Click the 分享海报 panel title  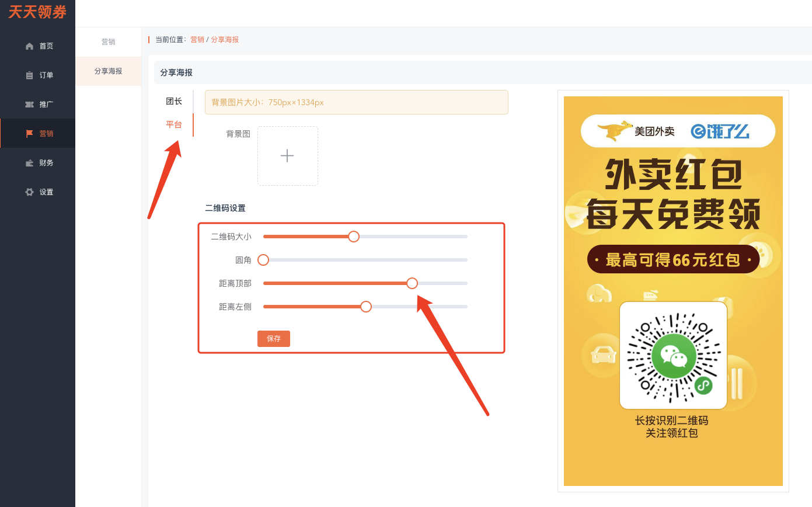(176, 72)
